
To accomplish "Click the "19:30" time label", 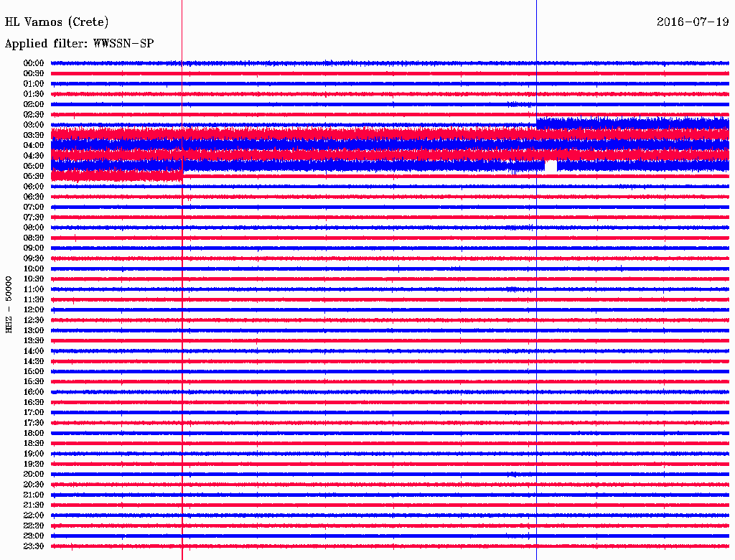I will tap(34, 465).
